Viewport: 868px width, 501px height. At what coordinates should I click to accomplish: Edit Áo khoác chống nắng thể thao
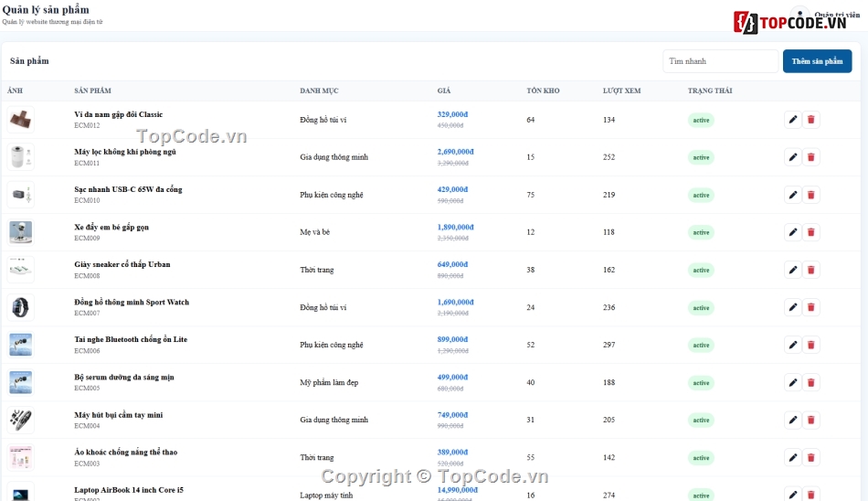[793, 458]
